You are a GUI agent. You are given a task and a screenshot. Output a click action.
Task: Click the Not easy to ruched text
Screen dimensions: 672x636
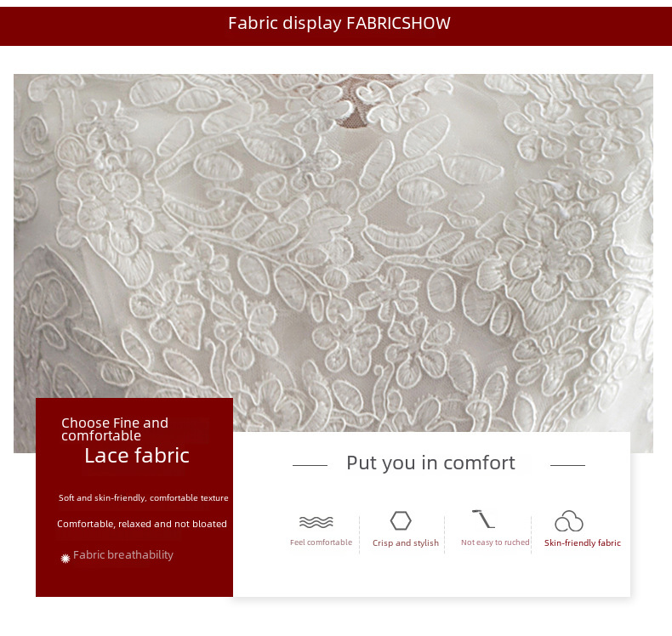coord(495,542)
